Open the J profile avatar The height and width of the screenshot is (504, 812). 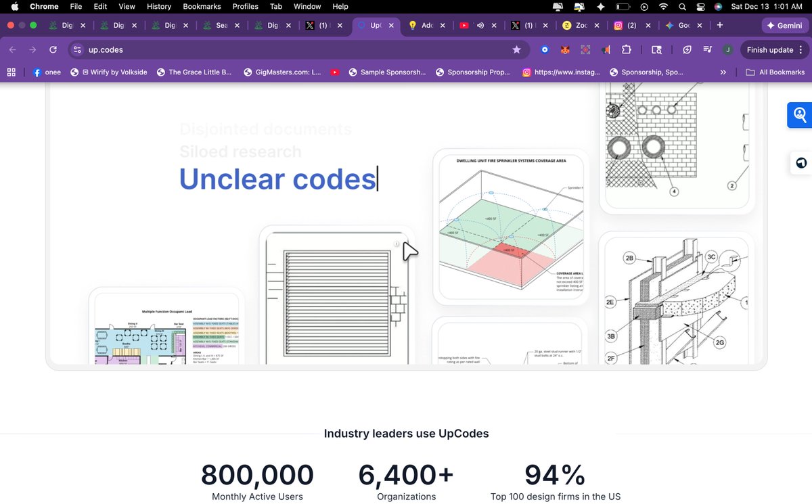pos(727,50)
